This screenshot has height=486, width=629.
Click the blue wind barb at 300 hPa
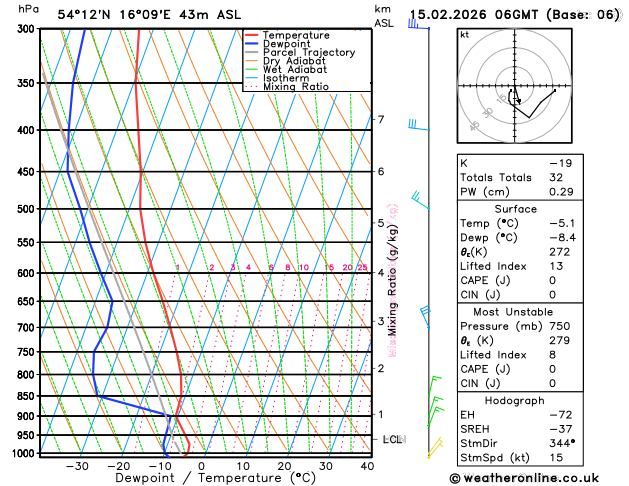point(418,24)
